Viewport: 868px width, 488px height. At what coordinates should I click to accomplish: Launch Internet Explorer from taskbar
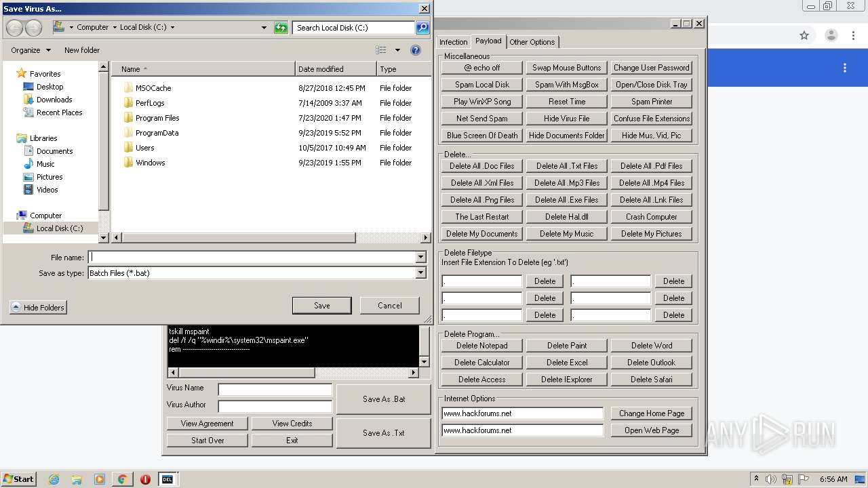click(x=54, y=479)
